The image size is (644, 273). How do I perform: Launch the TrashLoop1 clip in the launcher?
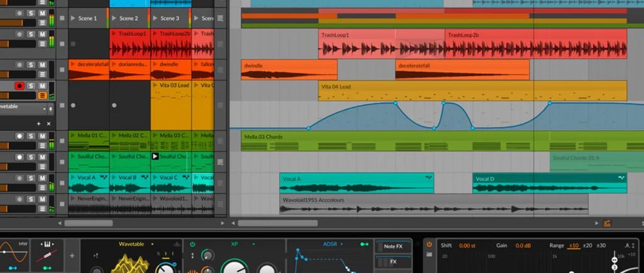(114, 34)
